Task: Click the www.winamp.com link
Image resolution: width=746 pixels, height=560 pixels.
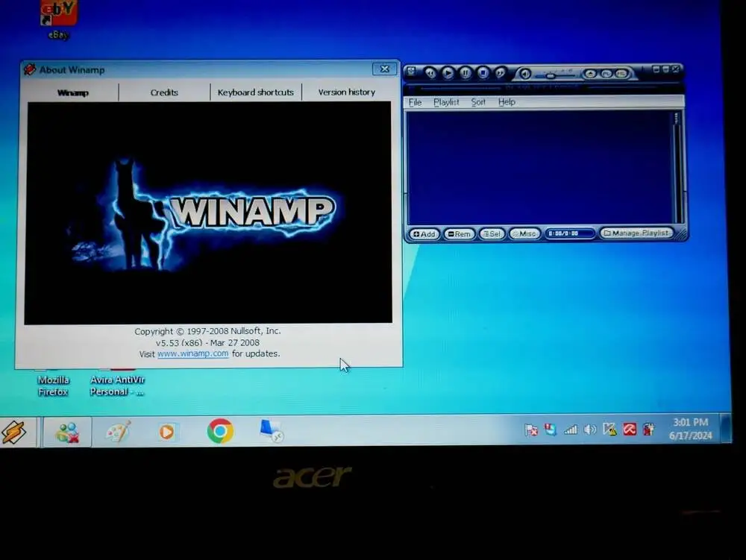Action: 192,354
